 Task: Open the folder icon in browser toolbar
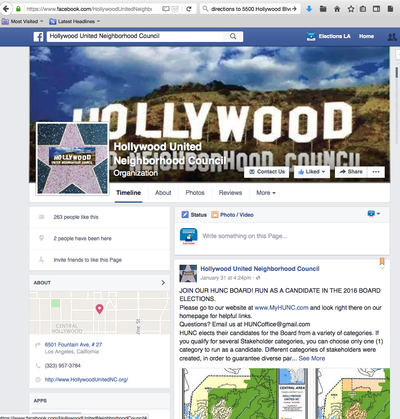click(323, 9)
